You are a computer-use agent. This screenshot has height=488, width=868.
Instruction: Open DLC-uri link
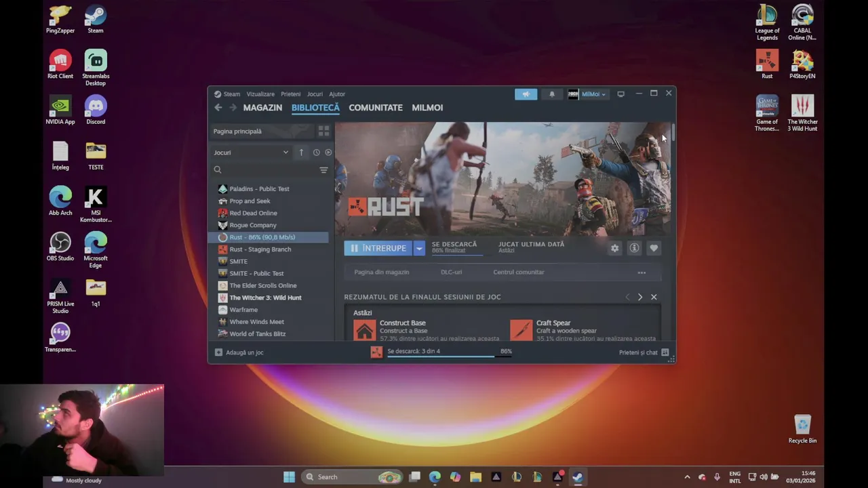451,272
